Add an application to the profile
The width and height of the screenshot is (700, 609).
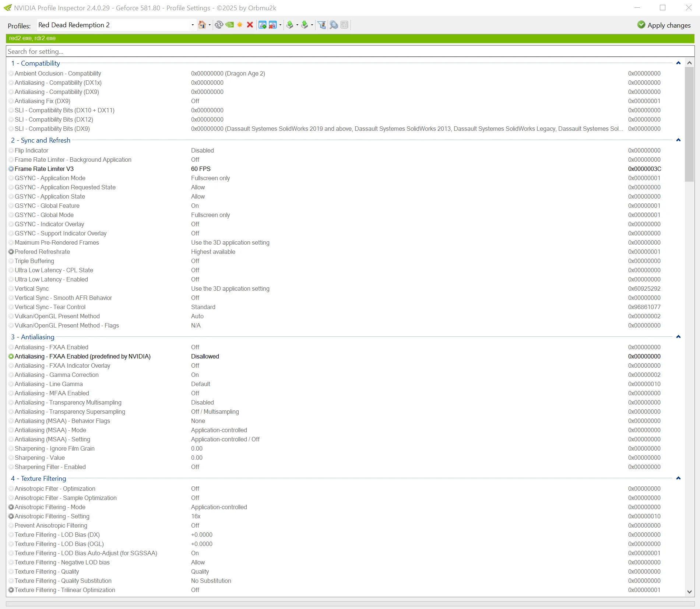click(x=263, y=25)
